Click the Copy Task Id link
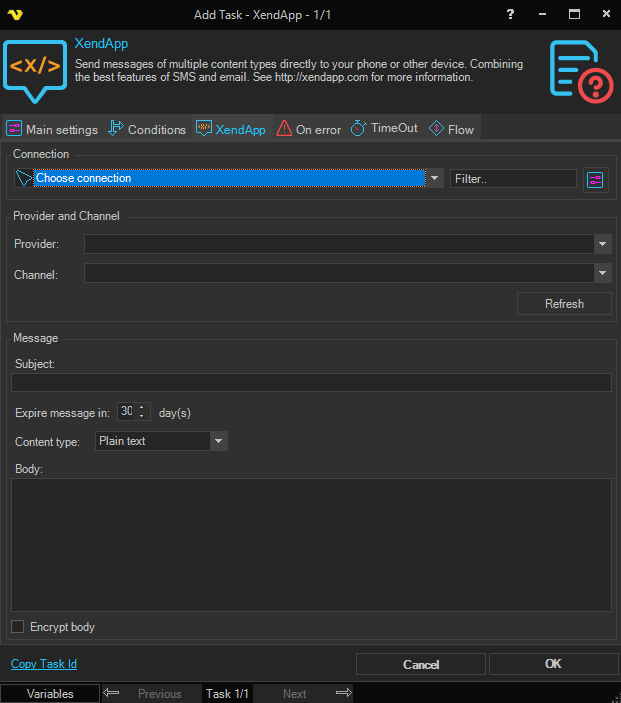The height and width of the screenshot is (703, 621). click(43, 664)
